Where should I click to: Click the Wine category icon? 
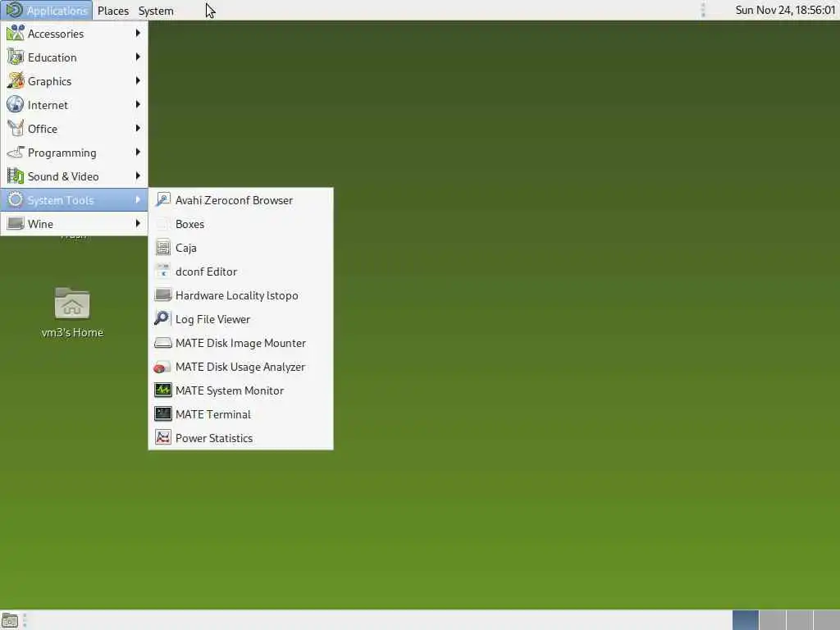15,223
